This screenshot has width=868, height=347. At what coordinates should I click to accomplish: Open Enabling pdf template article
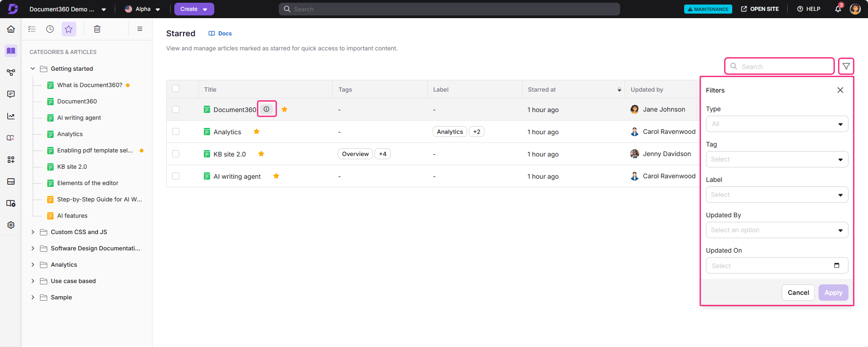pos(95,150)
